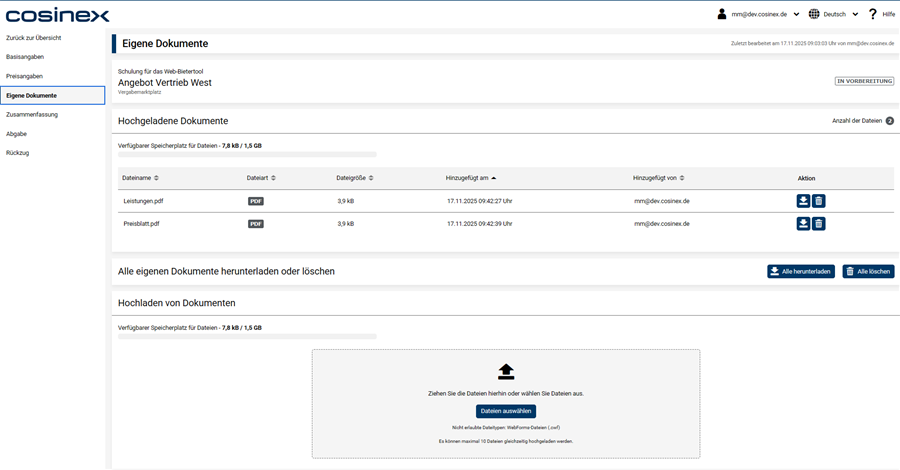Delete the Preisblatt.pdf file
Image resolution: width=900 pixels, height=470 pixels.
(x=818, y=224)
